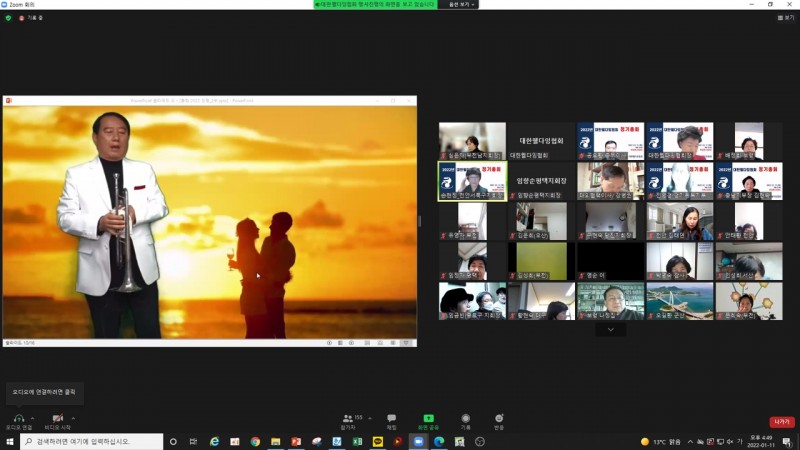Open the reactions menu
The width and height of the screenshot is (800, 450).
499,418
